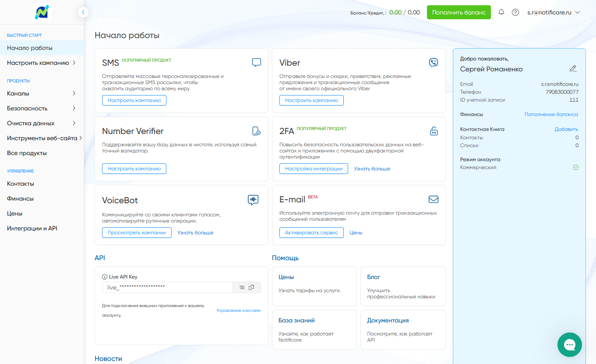Expand the Безопасность submenu
Viewport: 596px width, 364px height.
coord(42,108)
